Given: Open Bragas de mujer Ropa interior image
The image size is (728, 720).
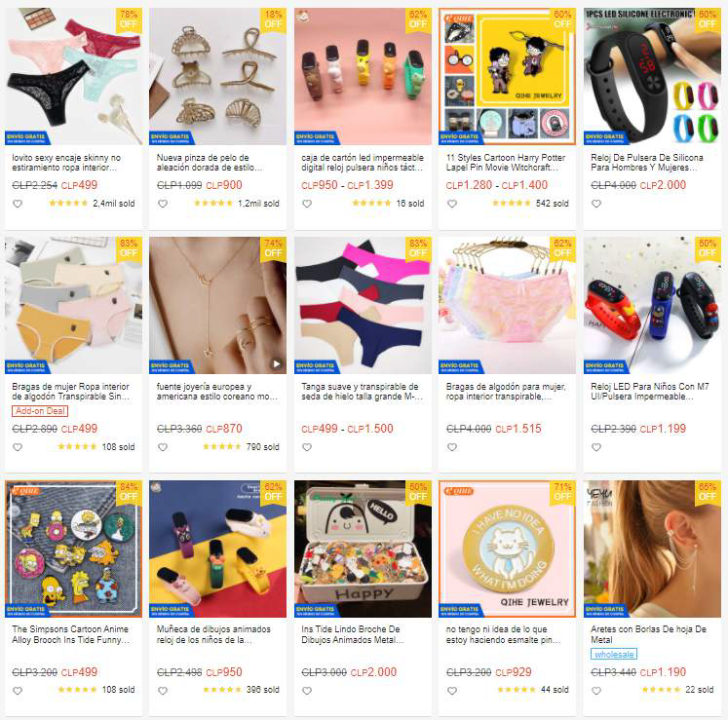Looking at the screenshot, I should [x=73, y=306].
